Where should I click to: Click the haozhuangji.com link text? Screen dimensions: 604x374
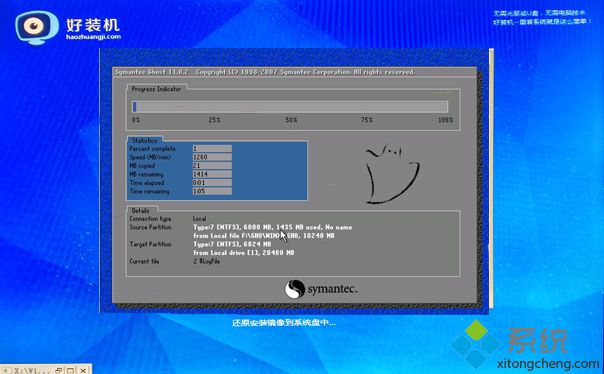click(94, 37)
